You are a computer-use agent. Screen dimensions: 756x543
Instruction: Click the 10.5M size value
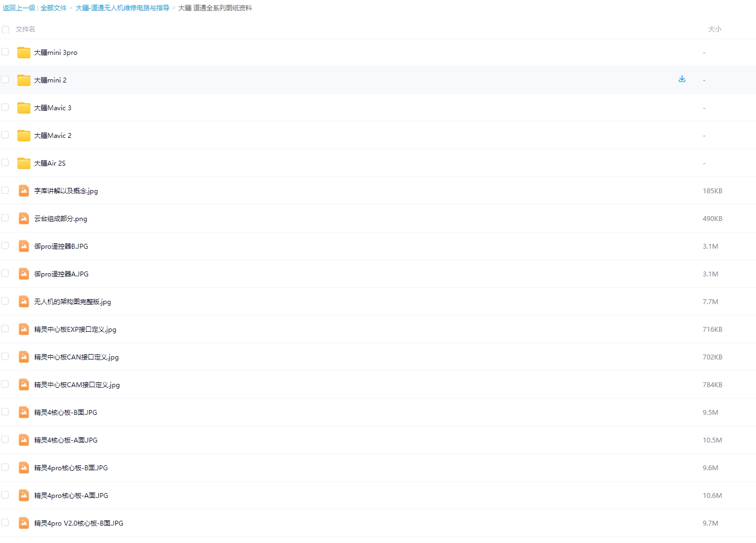pyautogui.click(x=713, y=440)
